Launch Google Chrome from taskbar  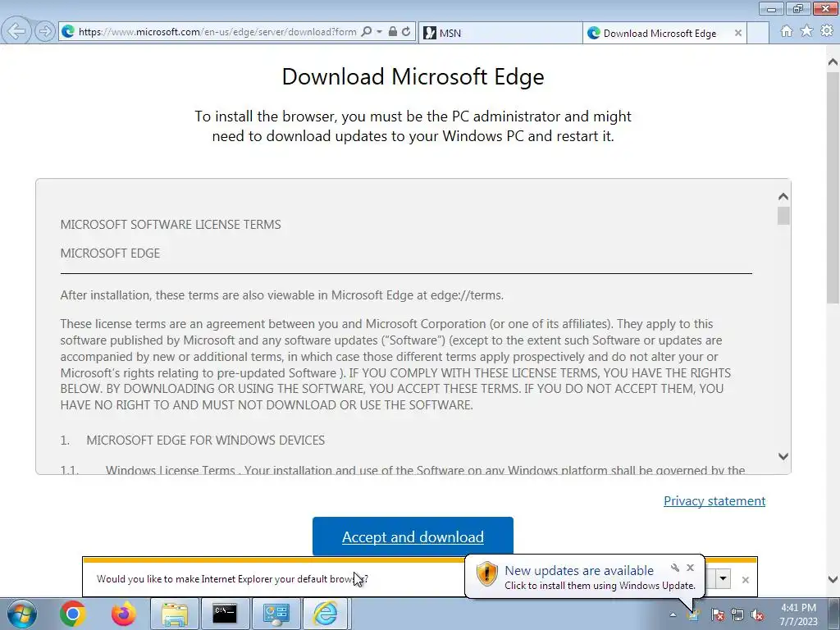73,614
